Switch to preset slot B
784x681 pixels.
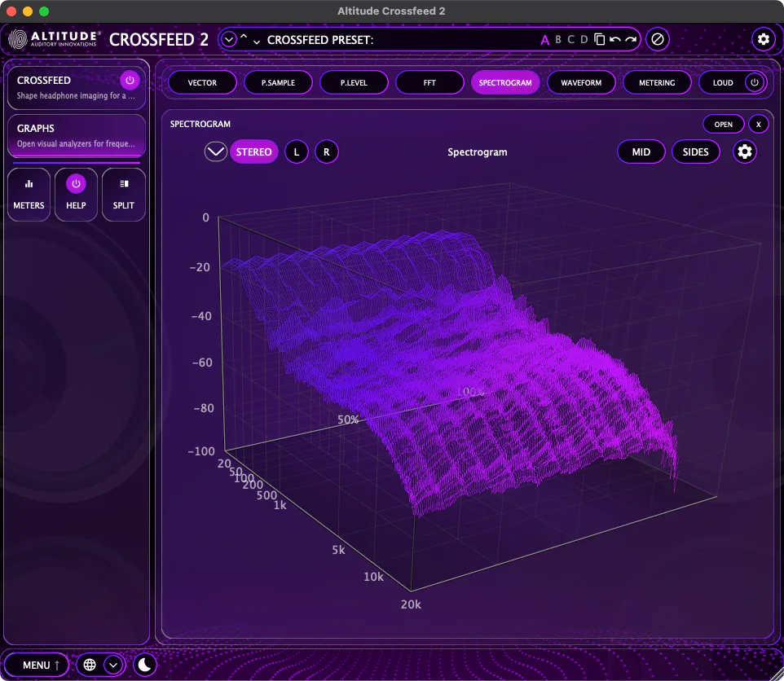pyautogui.click(x=558, y=39)
